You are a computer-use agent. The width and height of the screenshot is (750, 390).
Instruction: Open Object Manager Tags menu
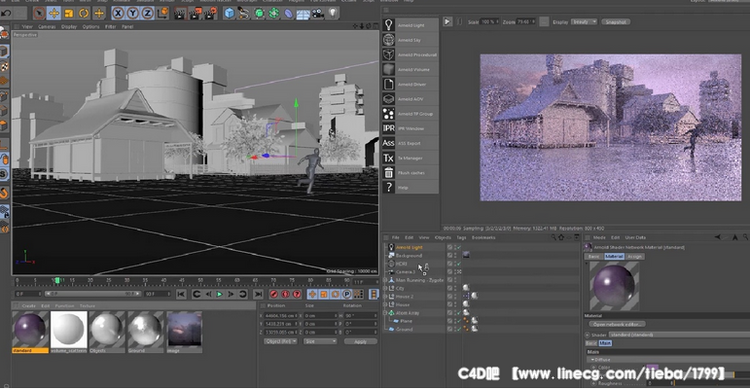coord(461,237)
